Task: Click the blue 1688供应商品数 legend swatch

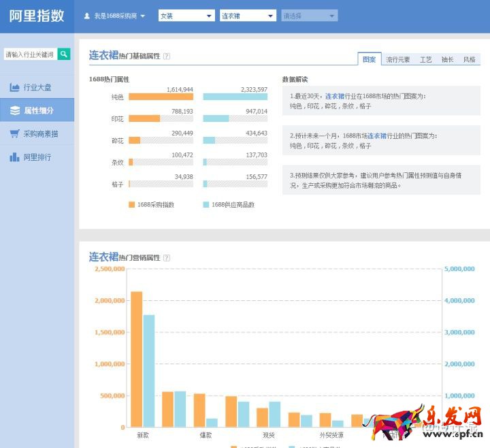Action: pyautogui.click(x=206, y=204)
